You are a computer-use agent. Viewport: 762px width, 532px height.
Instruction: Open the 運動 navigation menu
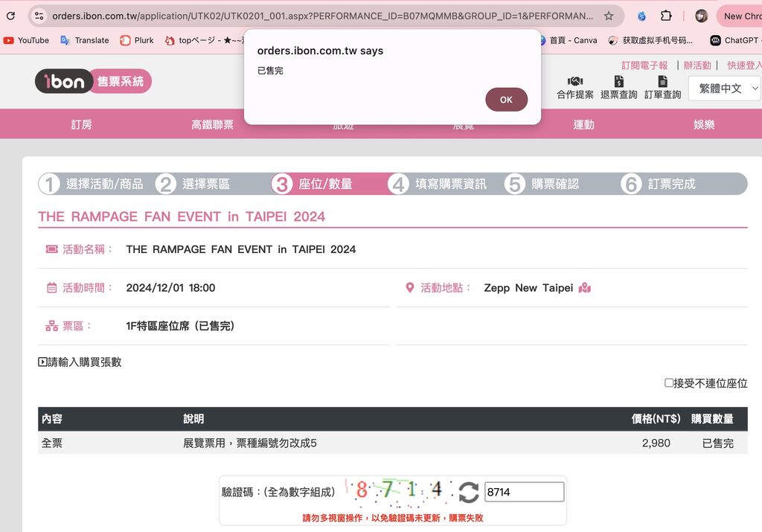coord(583,124)
